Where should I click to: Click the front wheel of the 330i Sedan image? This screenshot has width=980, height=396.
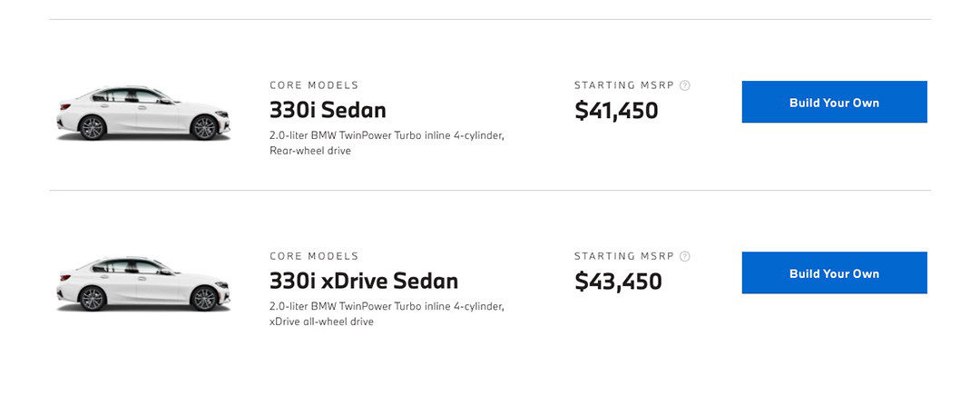pyautogui.click(x=204, y=127)
